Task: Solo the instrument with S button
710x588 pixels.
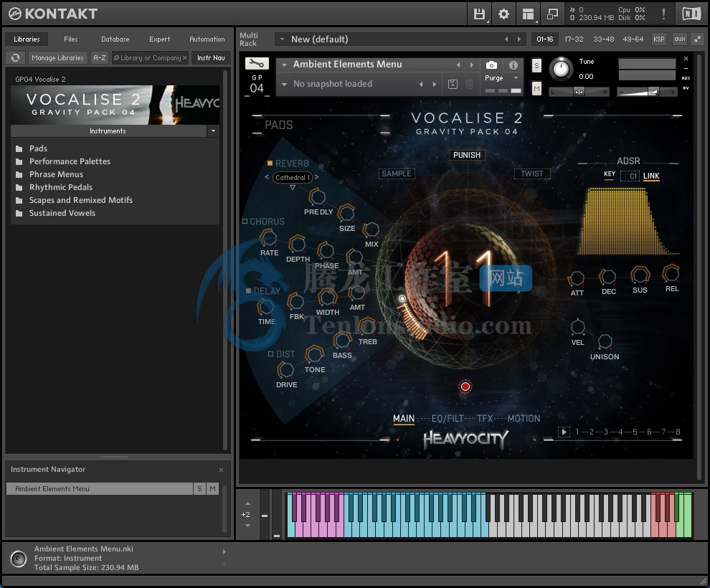Action: 536,66
